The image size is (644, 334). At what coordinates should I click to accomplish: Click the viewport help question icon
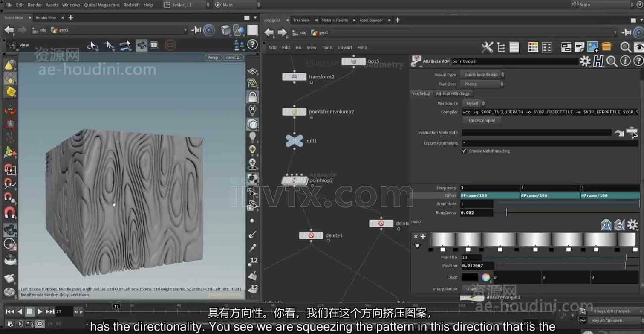[253, 44]
